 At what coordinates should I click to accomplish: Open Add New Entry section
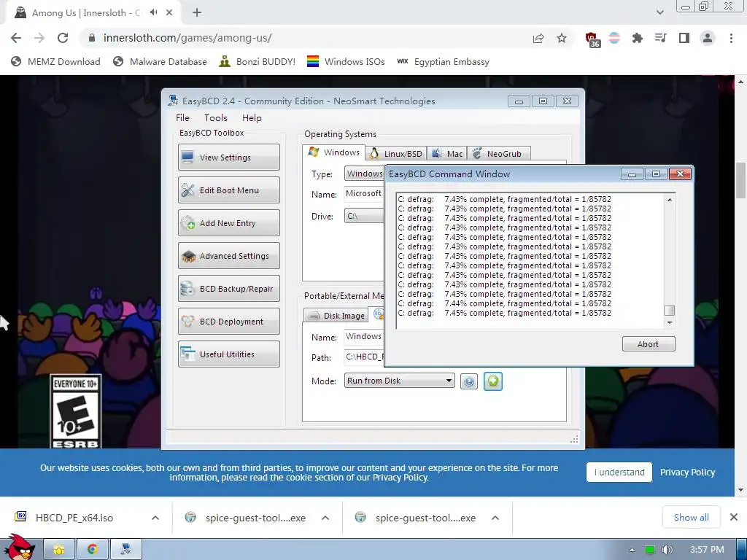228,223
